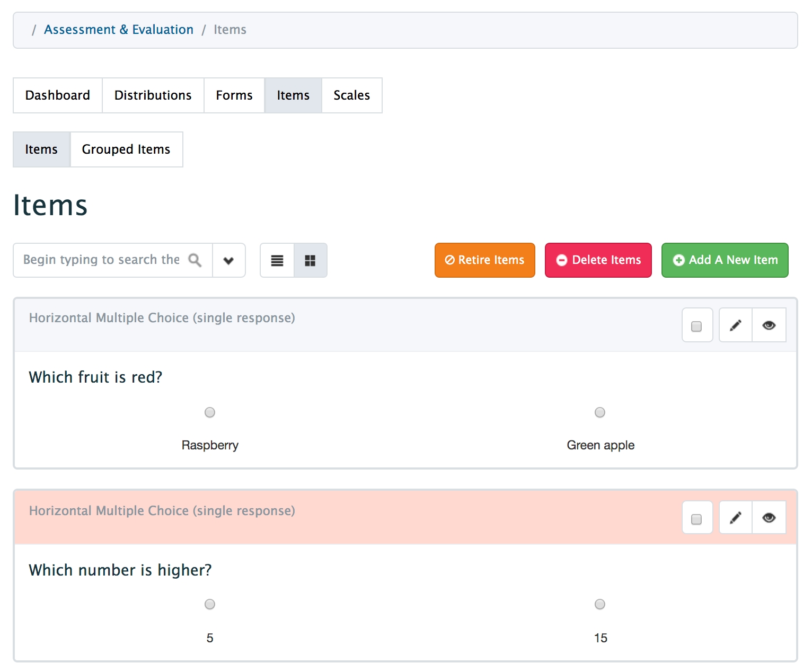Open Assessment & Evaluation breadcrumb link
This screenshot has height=672, width=812.
pos(119,30)
